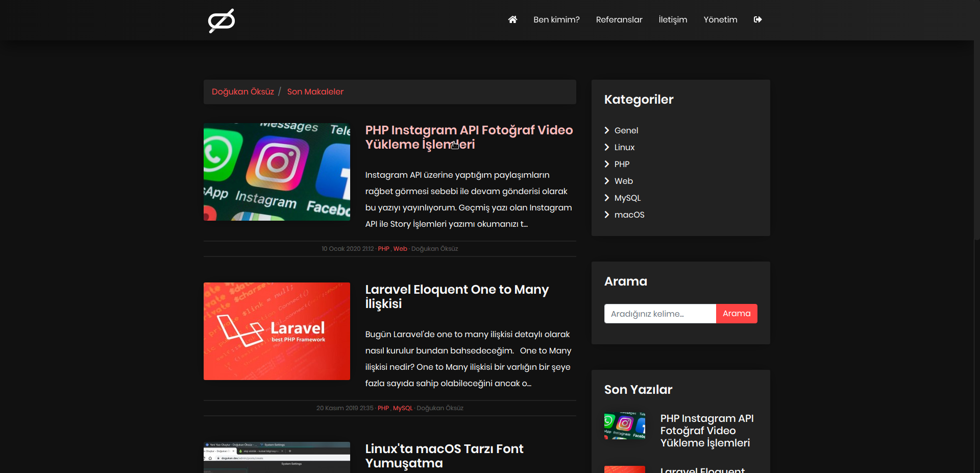
Task: Click Instagram thumbnail in Son Yazılar
Action: [x=625, y=426]
